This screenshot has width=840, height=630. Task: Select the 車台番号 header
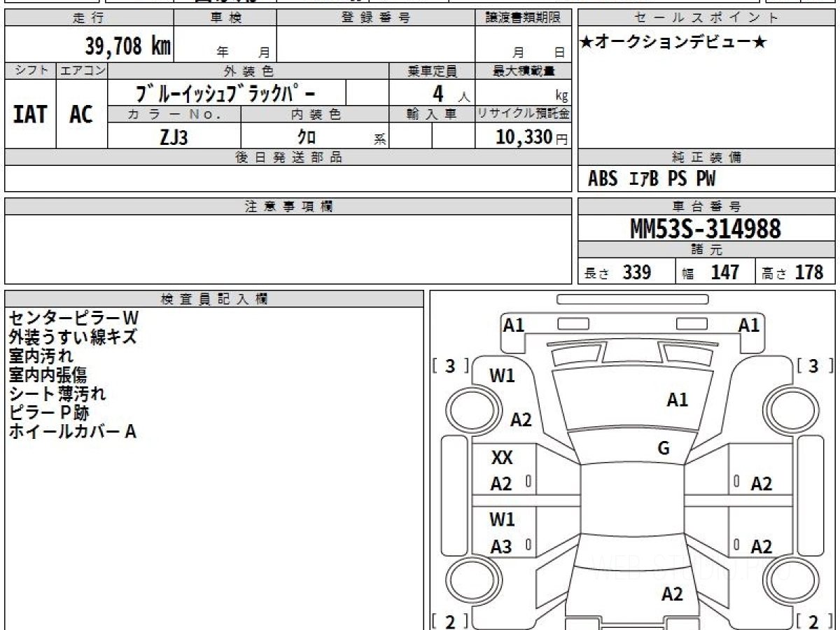click(x=706, y=206)
